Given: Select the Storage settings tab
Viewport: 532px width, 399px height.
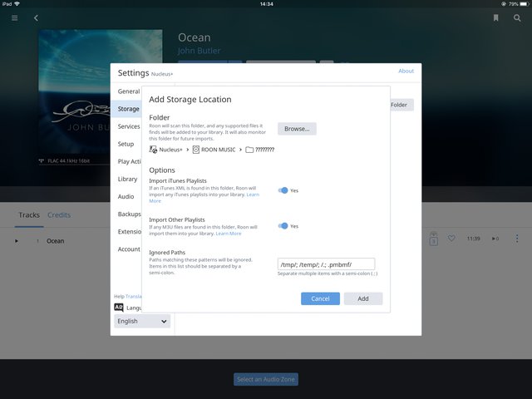Looking at the screenshot, I should click(x=128, y=109).
